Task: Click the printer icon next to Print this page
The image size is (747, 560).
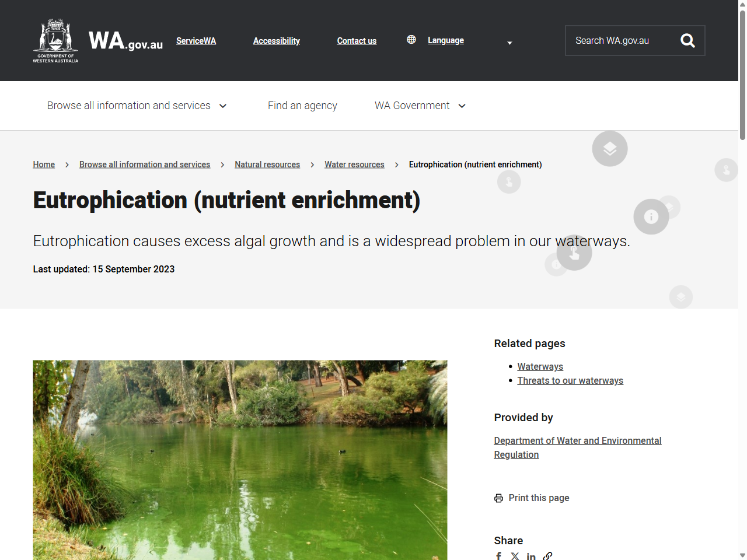Action: [498, 498]
